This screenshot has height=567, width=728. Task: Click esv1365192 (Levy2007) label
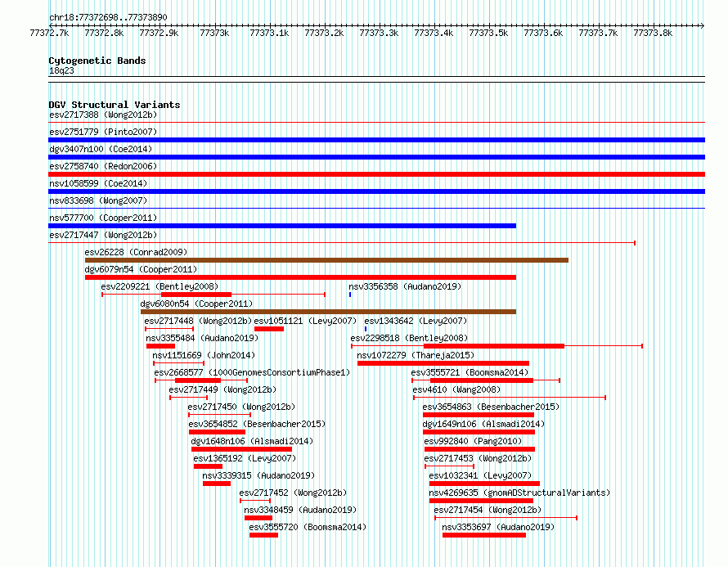pyautogui.click(x=245, y=458)
